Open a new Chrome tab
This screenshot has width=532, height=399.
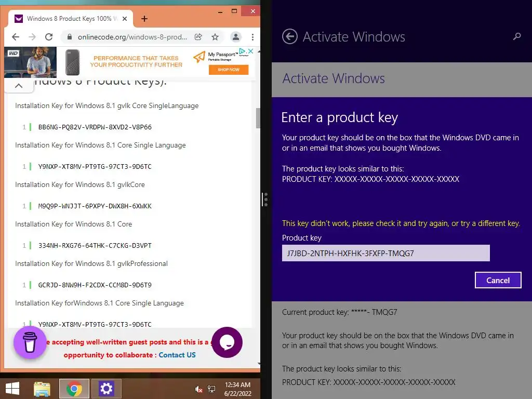click(144, 19)
